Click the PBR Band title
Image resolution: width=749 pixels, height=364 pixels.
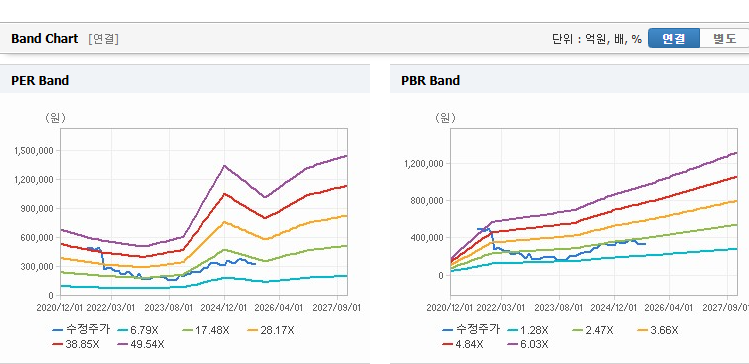(x=430, y=80)
